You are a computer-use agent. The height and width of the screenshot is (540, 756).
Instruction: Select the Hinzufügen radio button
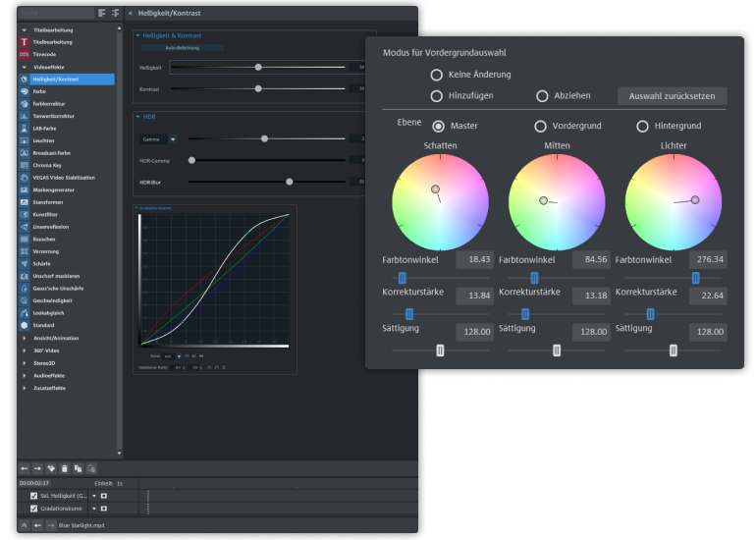(x=436, y=96)
